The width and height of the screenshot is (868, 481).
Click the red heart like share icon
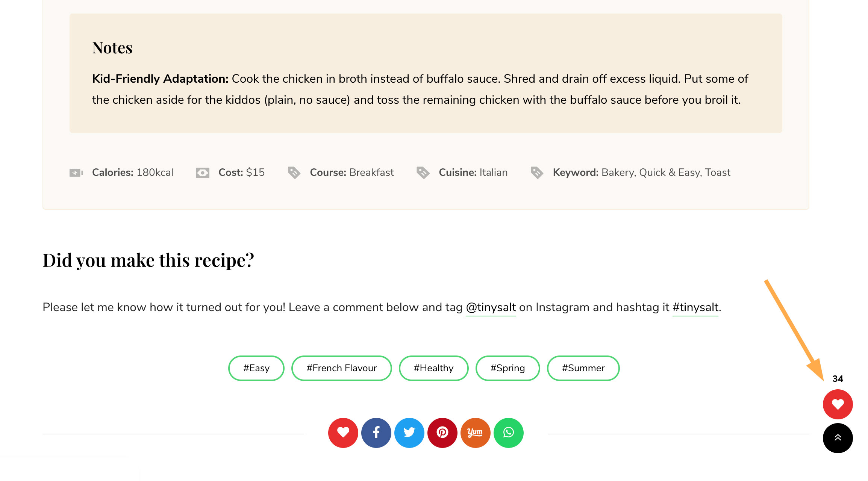(x=343, y=433)
